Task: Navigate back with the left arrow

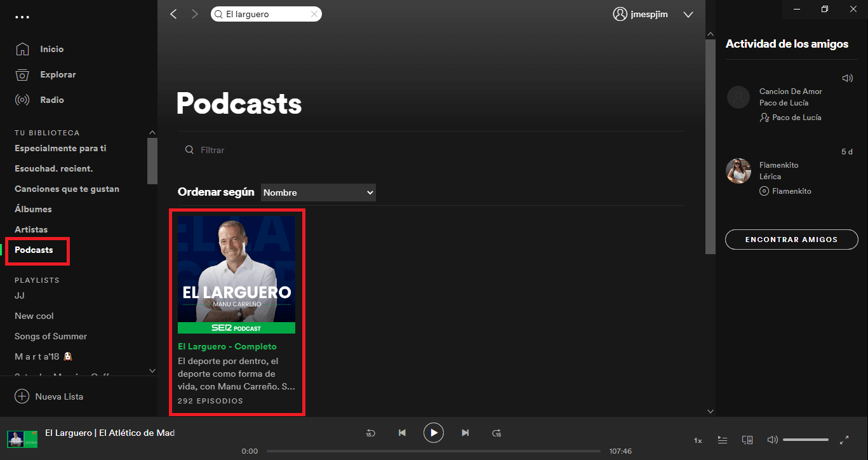Action: [x=173, y=14]
